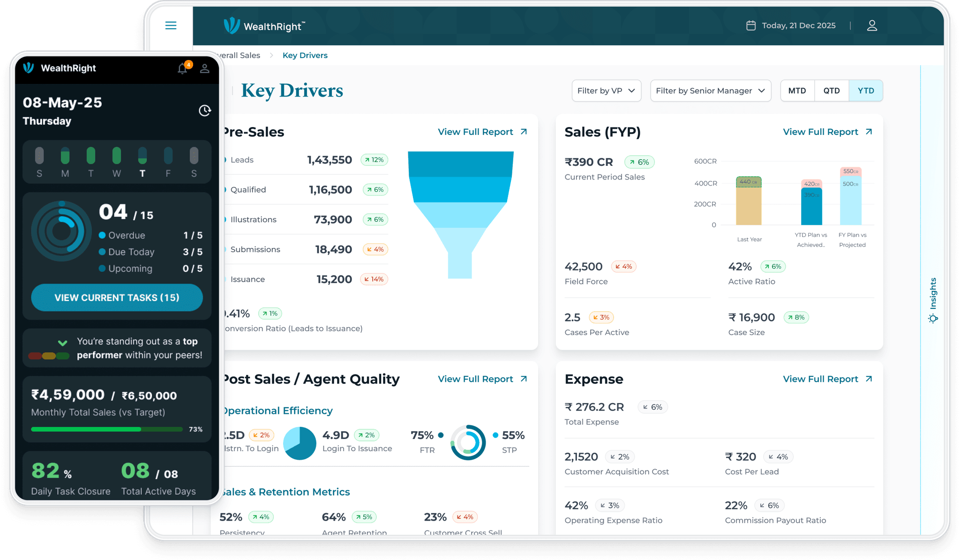
Task: Click the FY Plan vs Projected bar
Action: click(851, 196)
